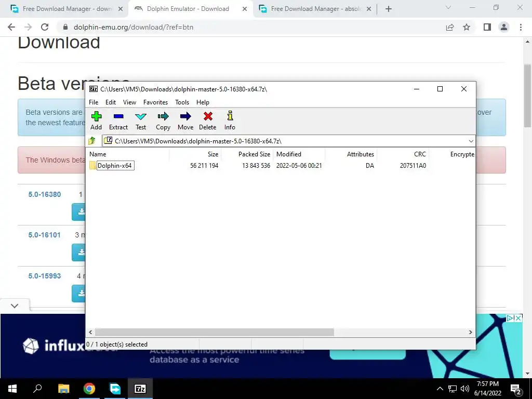The height and width of the screenshot is (399, 532).
Task: Sort by the Size column header
Action: pos(195,154)
